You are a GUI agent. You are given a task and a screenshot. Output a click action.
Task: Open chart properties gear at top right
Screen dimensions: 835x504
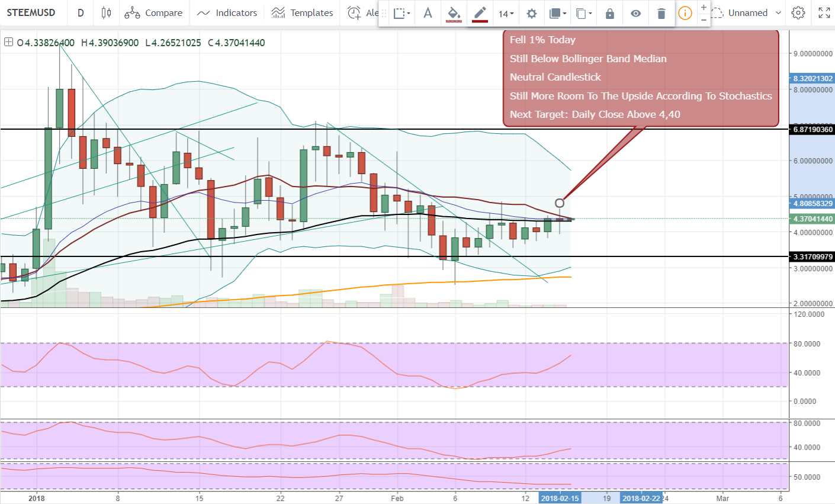[798, 13]
